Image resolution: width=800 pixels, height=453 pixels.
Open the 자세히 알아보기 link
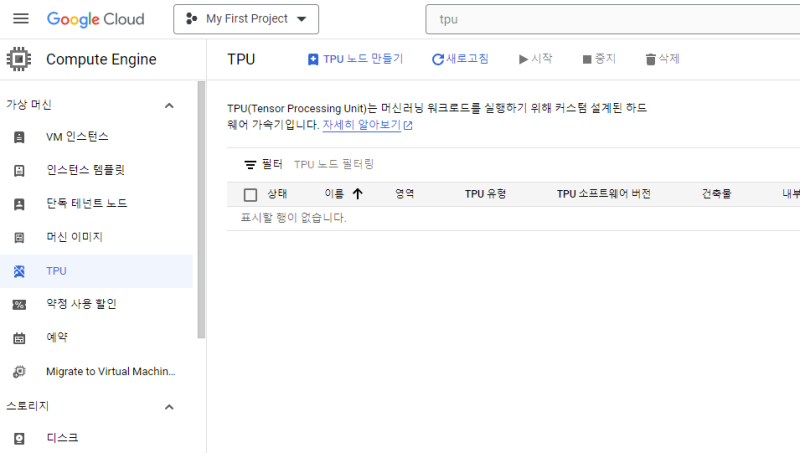(362, 124)
